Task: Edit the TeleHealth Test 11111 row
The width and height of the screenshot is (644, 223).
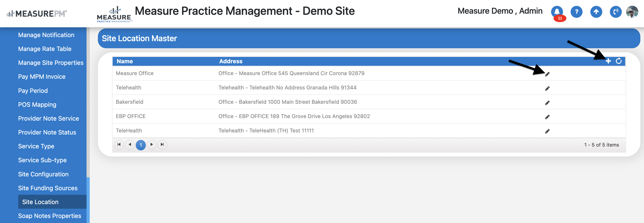Action: (547, 131)
